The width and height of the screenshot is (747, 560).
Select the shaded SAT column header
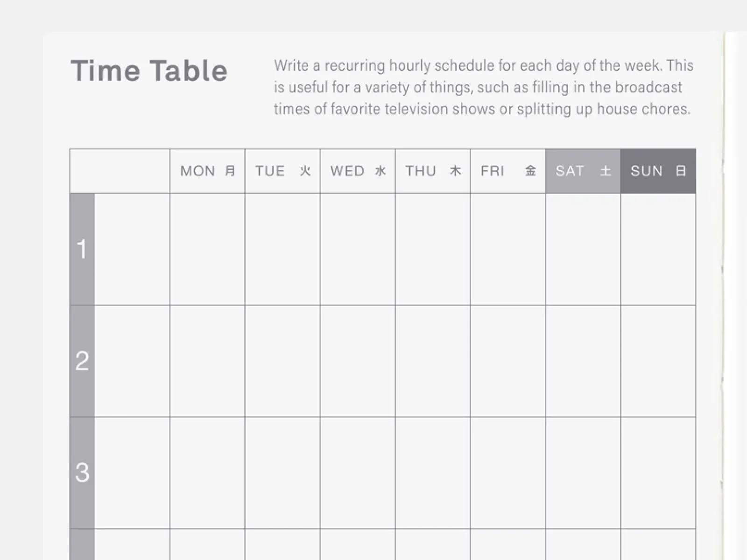583,171
